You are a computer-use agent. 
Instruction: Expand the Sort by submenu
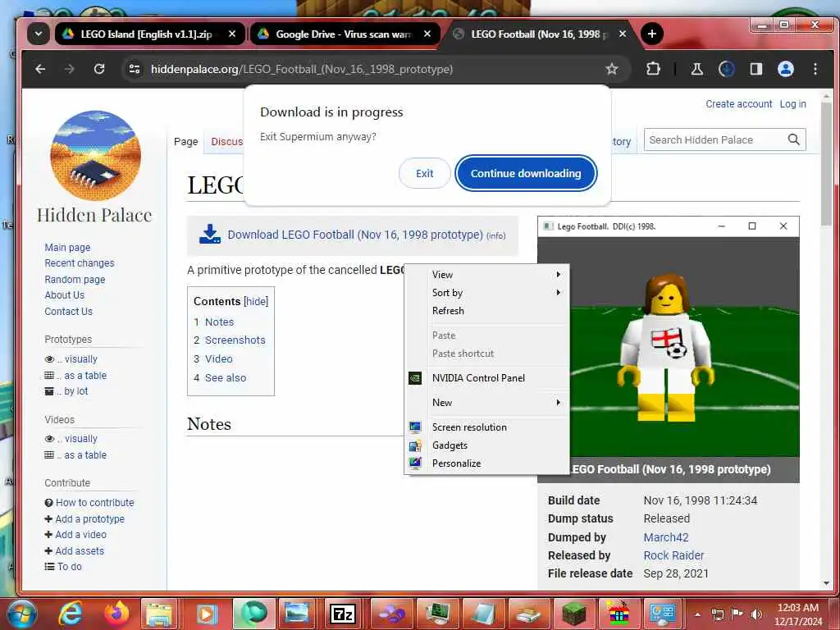487,293
